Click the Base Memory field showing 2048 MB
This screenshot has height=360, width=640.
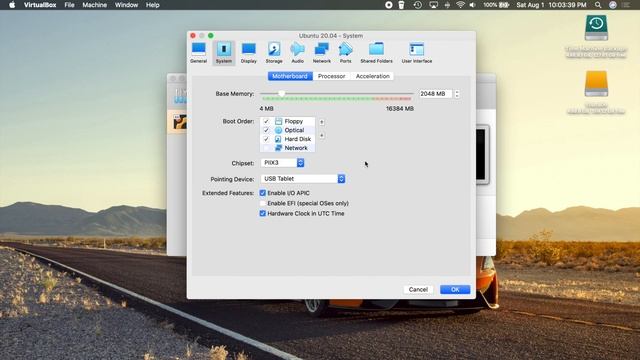(436, 94)
